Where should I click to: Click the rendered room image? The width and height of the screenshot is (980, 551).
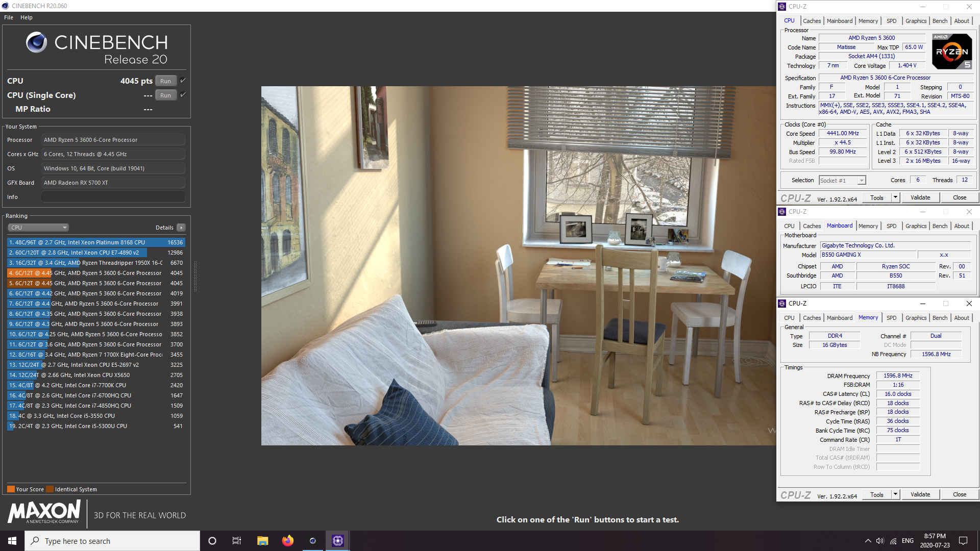(519, 266)
